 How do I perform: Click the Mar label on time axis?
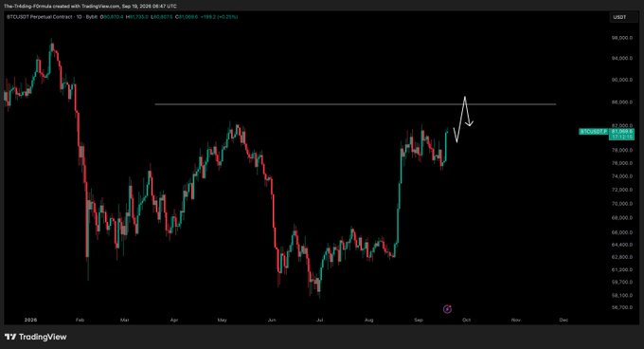(x=124, y=320)
